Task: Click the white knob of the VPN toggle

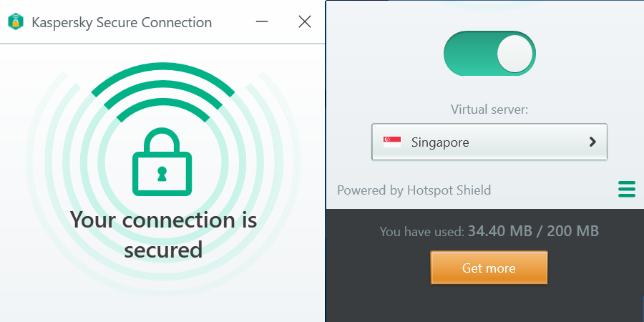Action: pos(515,54)
